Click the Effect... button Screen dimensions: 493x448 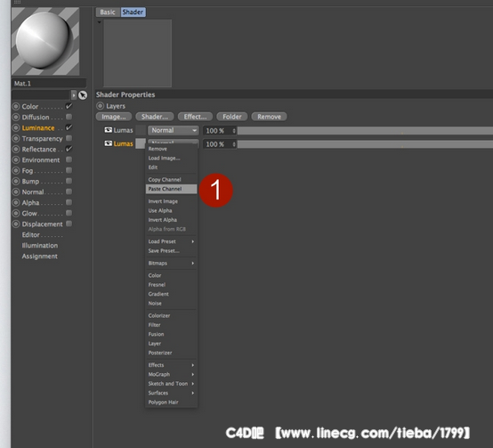195,117
